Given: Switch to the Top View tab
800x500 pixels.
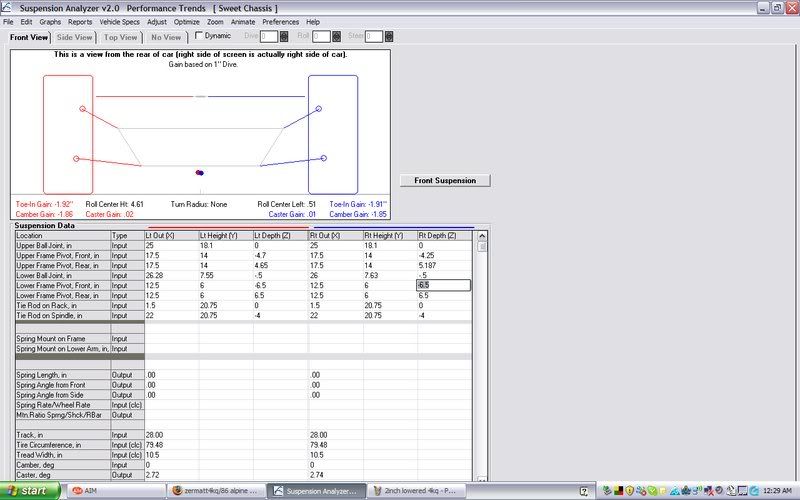Looking at the screenshot, I should (x=122, y=37).
